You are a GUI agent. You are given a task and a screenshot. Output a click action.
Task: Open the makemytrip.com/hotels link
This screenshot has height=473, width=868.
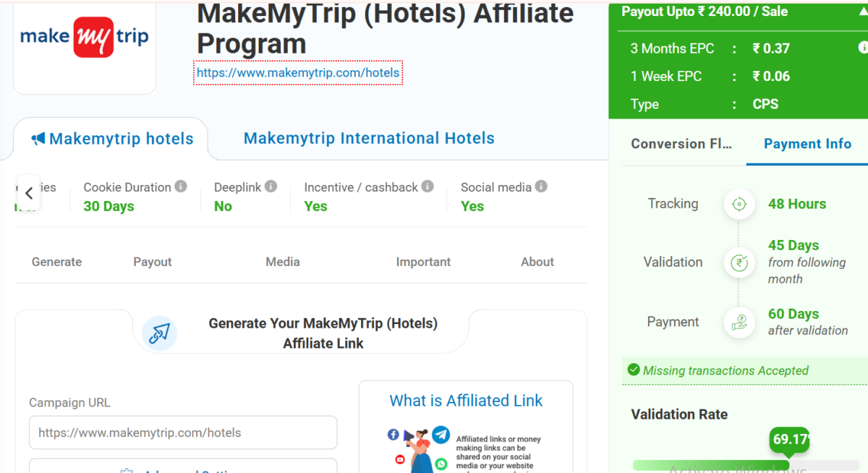[298, 73]
